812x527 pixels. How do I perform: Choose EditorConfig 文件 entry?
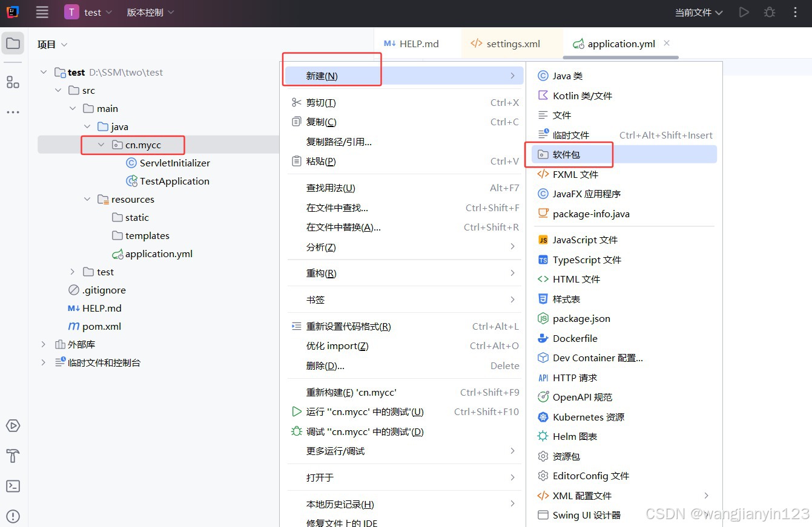pyautogui.click(x=624, y=476)
